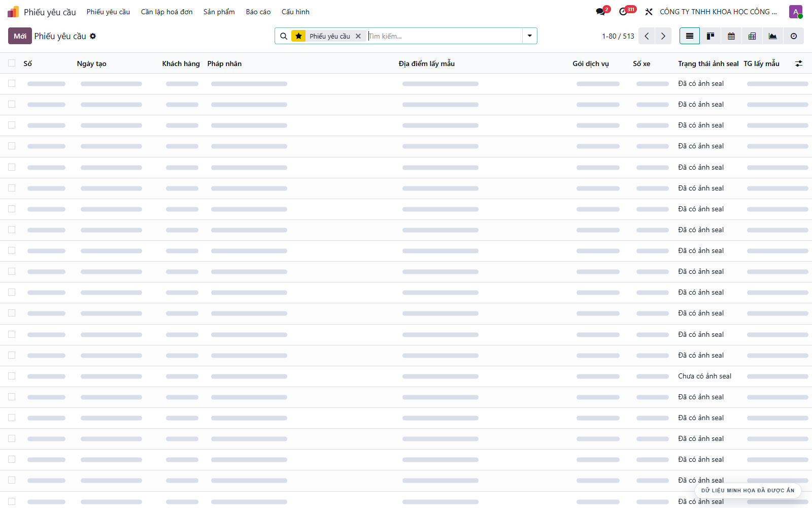
Task: Sort by the Số xe column header
Action: tap(641, 63)
